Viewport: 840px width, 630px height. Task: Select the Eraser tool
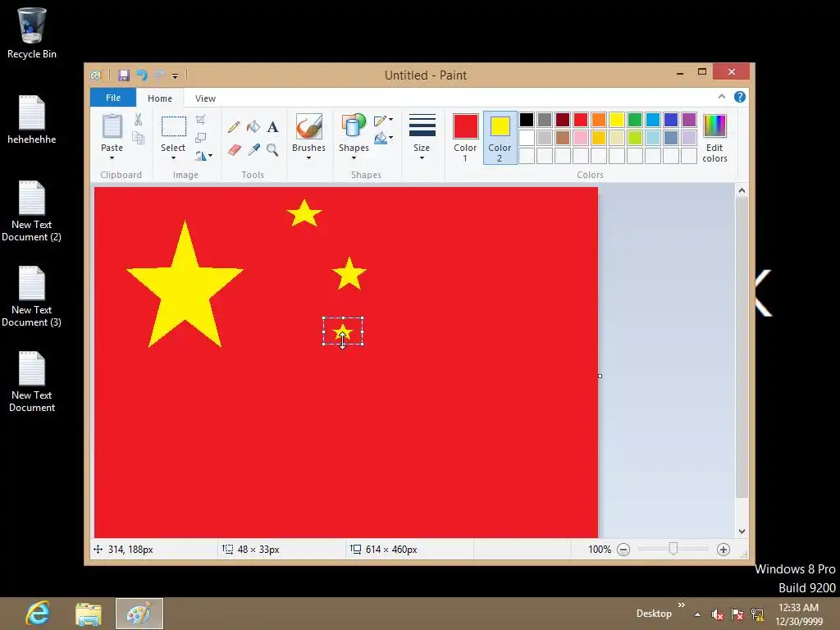[234, 150]
